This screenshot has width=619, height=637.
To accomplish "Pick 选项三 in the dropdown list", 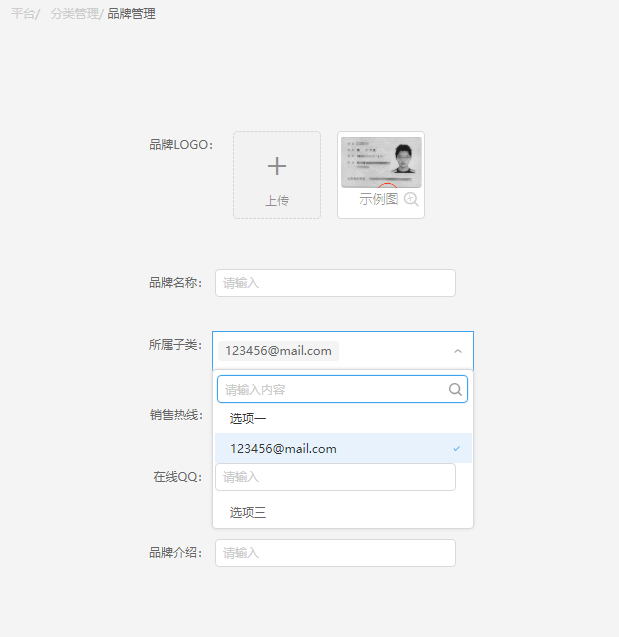I will pyautogui.click(x=248, y=513).
